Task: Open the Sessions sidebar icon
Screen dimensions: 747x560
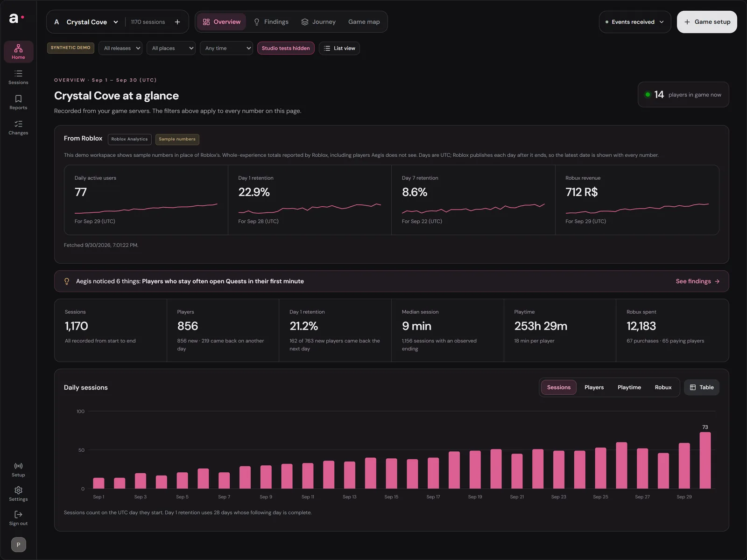Action: pyautogui.click(x=18, y=77)
